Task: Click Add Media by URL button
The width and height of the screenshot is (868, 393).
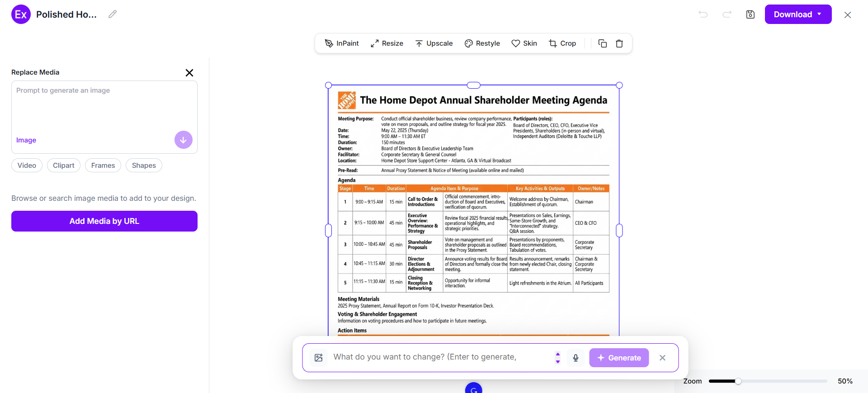Action: [104, 221]
